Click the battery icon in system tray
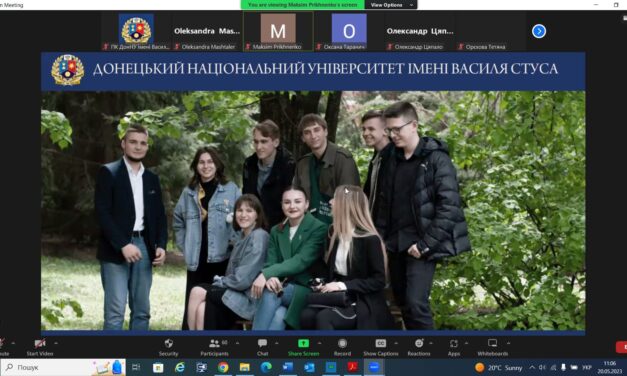627x376 pixels. pos(574,367)
